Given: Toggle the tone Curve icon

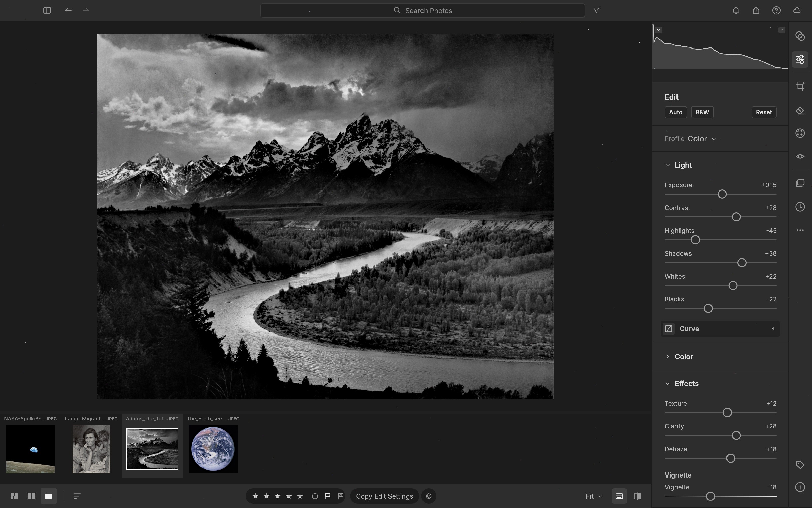Looking at the screenshot, I should click(x=668, y=329).
